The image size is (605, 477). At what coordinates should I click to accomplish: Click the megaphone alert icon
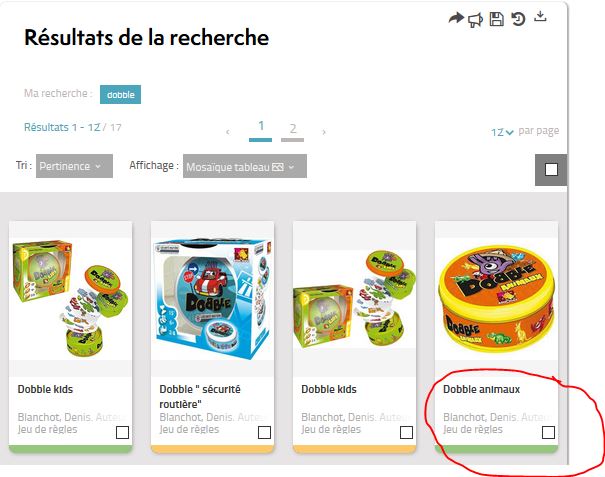[475, 20]
